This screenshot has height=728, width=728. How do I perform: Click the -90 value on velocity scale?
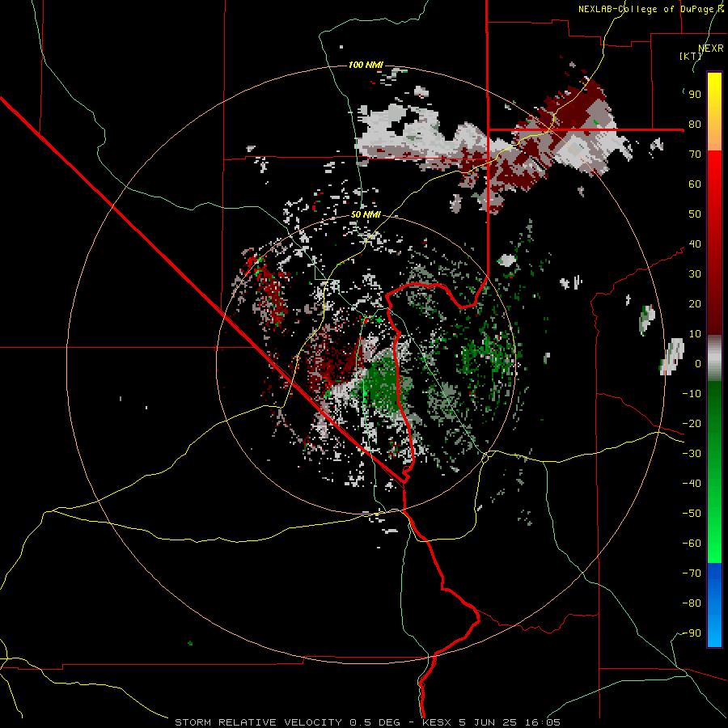tap(692, 633)
